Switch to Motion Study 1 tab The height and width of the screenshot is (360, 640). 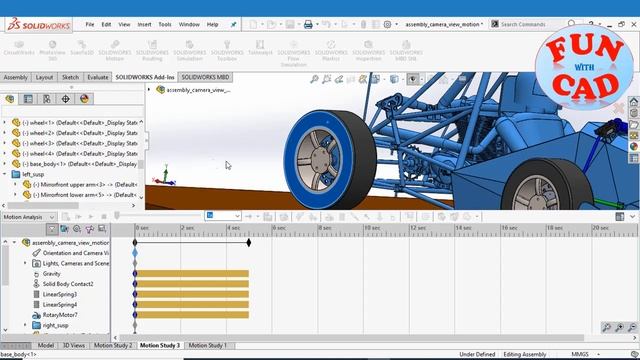(207, 345)
